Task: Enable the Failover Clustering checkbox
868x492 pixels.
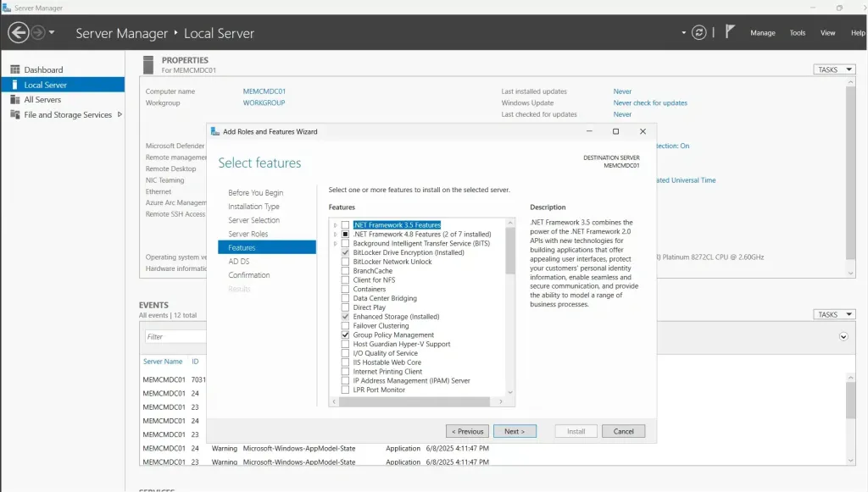Action: point(345,326)
